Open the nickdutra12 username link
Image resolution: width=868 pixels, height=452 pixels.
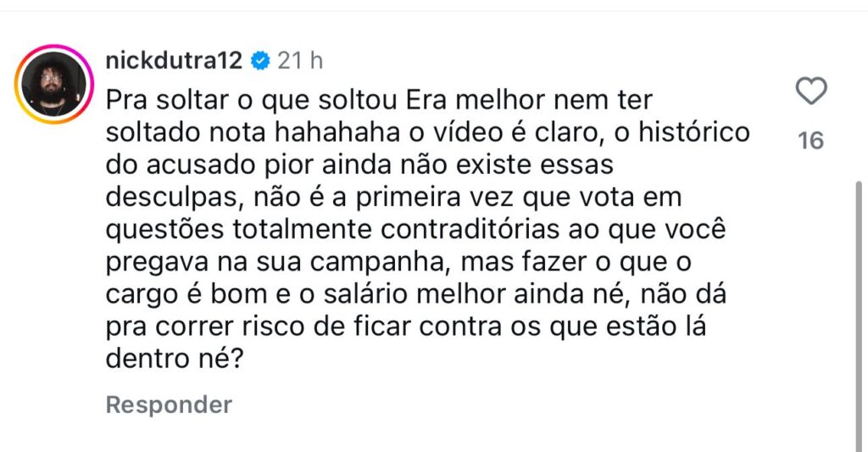tap(174, 60)
